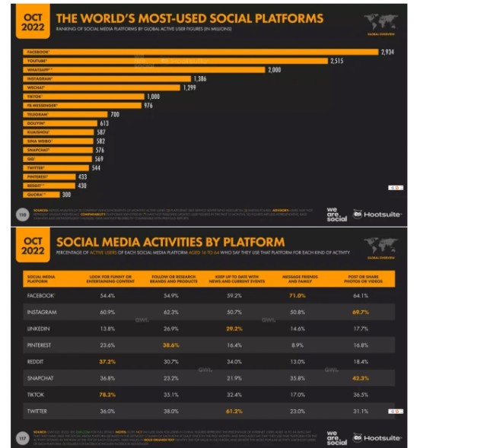Click the Post or Share Photos or Videos header
This screenshot has width=487, height=448.
363,279
